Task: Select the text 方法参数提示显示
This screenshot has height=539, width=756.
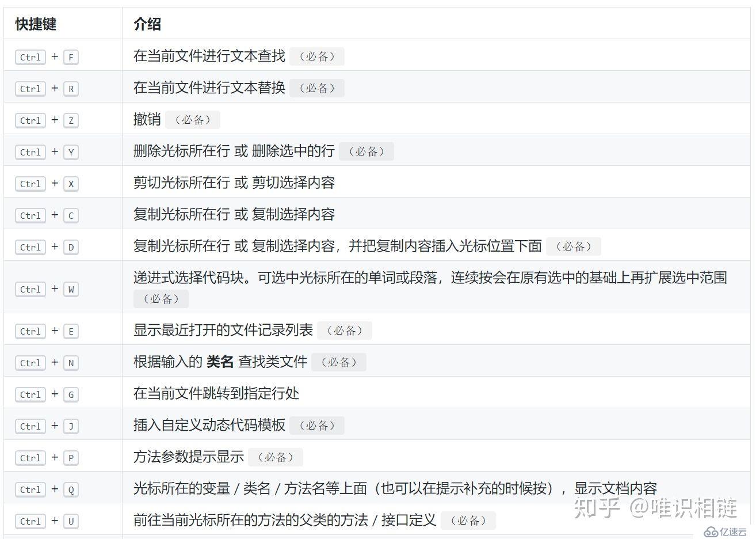Action: pyautogui.click(x=189, y=457)
